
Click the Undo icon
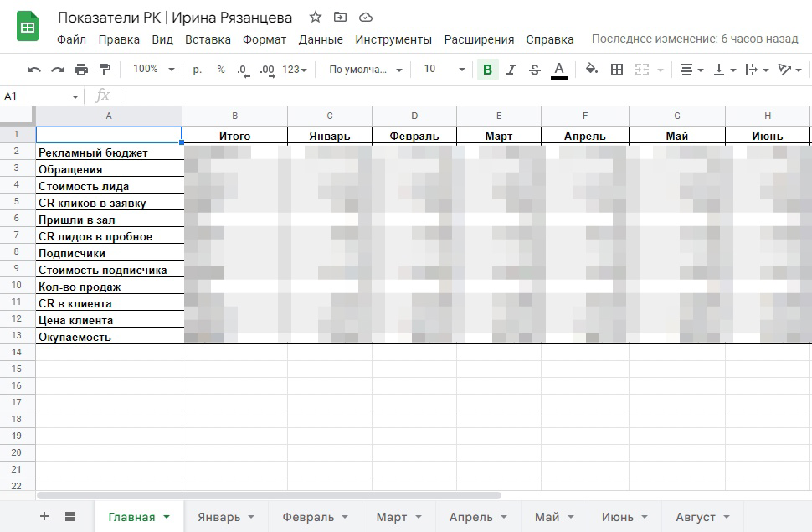pos(34,70)
